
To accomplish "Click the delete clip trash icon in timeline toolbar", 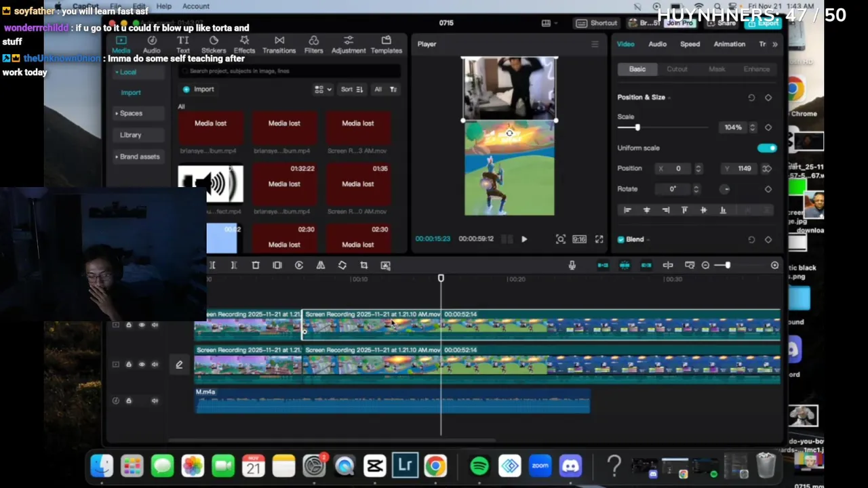I will [256, 265].
